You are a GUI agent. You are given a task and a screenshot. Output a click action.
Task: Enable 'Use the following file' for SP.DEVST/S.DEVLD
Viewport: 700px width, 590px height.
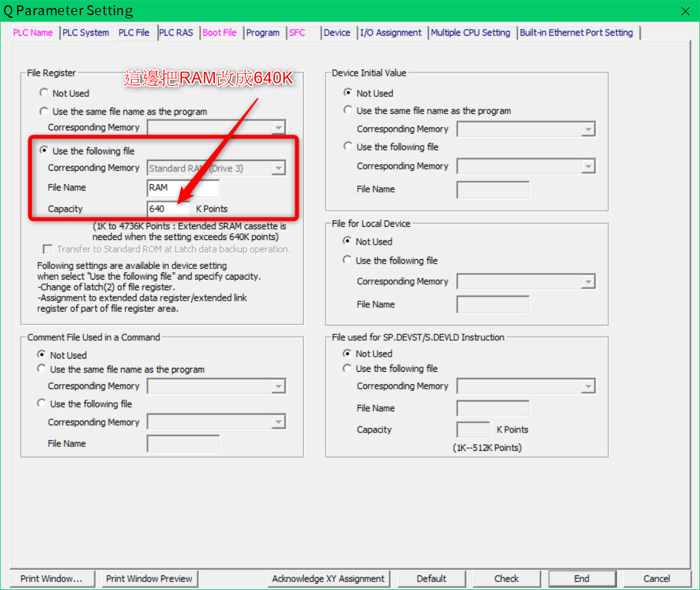pos(347,369)
